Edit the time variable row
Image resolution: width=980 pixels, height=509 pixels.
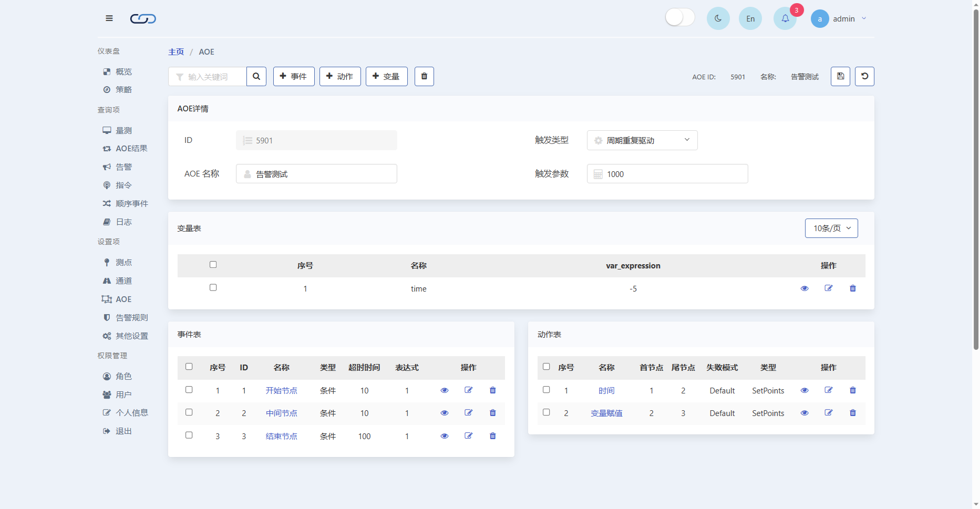[829, 288]
